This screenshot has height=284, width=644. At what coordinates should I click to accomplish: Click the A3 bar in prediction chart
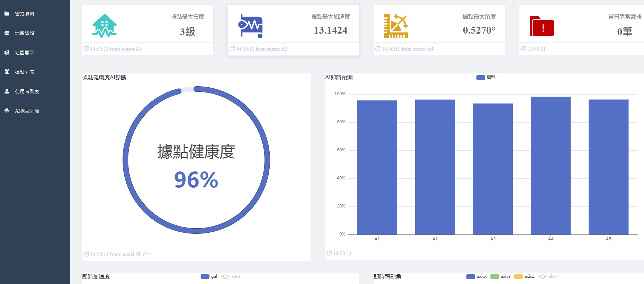[x=493, y=169]
